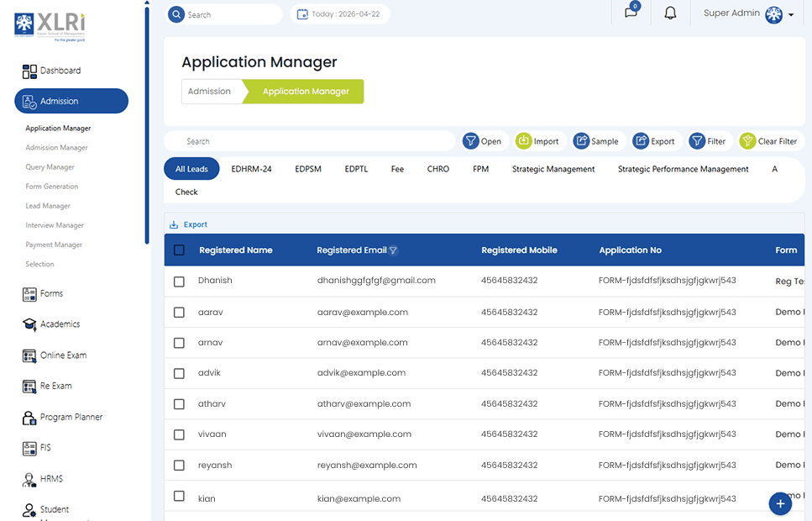Open Interview Manager in sidebar
This screenshot has height=521, width=812.
tap(55, 225)
